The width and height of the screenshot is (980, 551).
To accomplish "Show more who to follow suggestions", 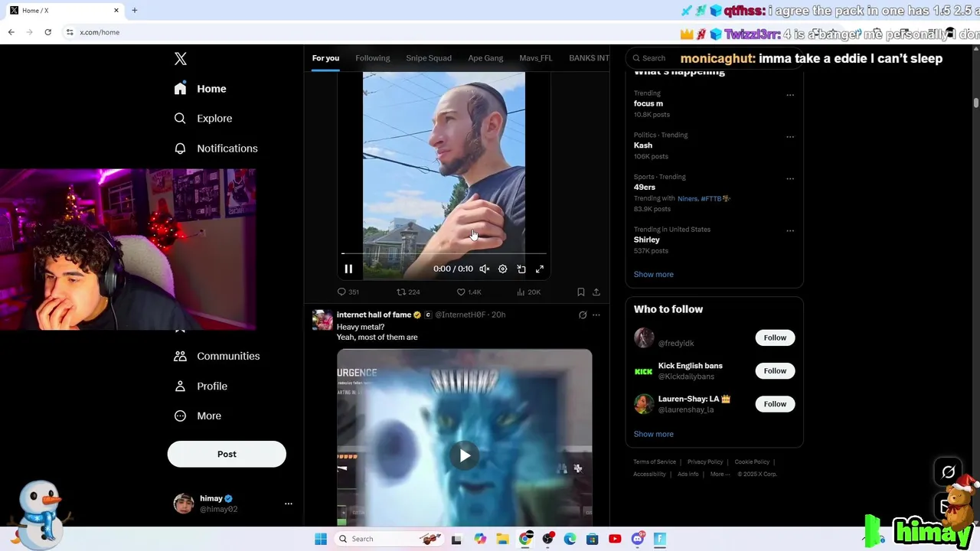I will click(x=654, y=434).
